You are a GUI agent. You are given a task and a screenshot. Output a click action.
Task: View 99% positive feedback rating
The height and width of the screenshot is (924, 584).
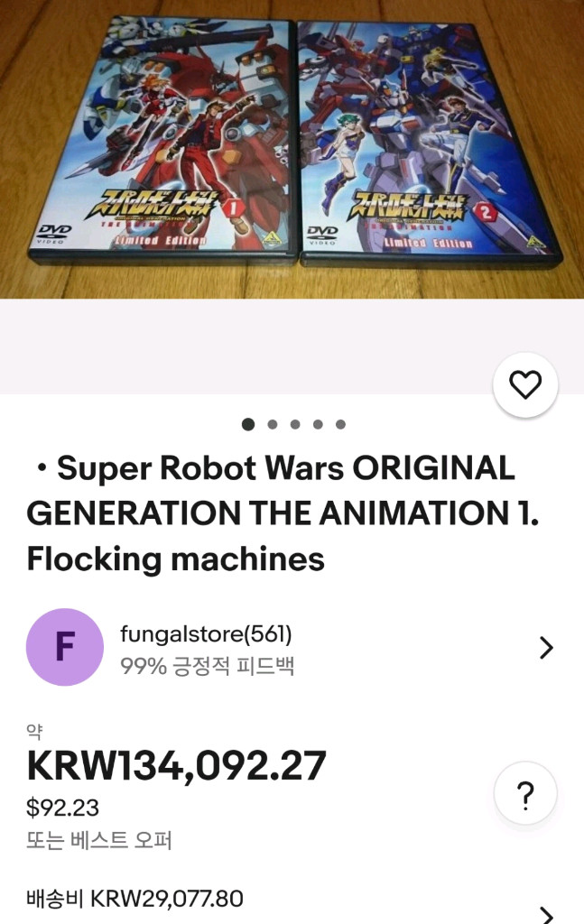(x=208, y=666)
